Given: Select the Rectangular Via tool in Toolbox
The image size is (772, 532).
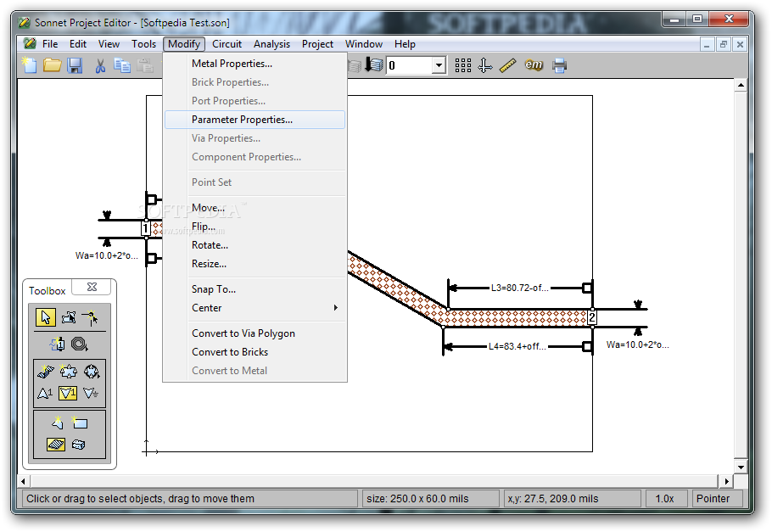Looking at the screenshot, I should tap(69, 371).
